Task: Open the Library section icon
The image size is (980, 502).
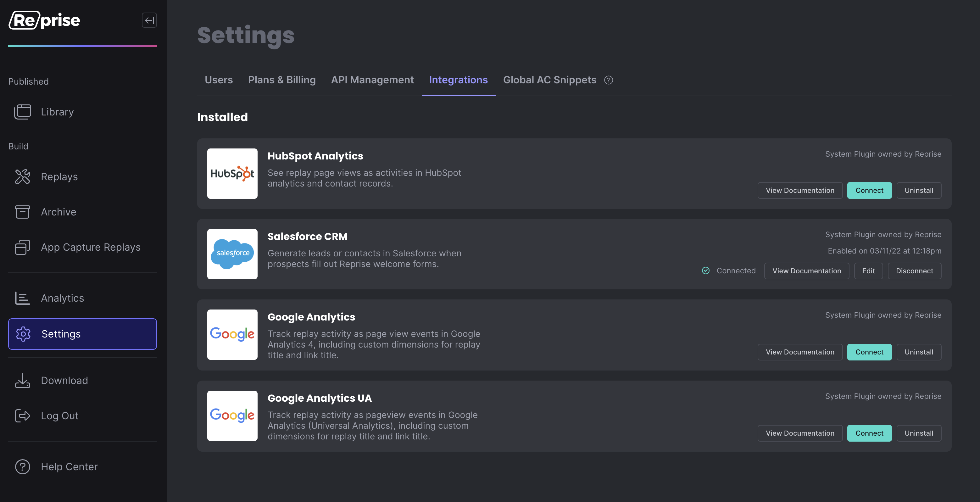Action: coord(22,112)
